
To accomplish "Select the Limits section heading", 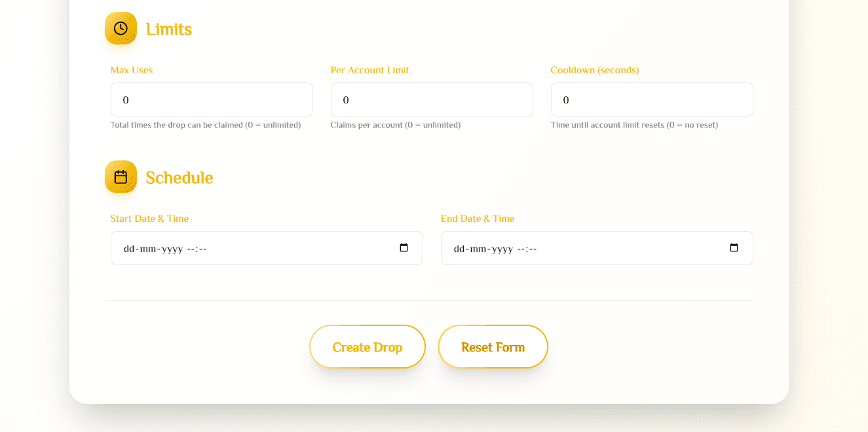I will [168, 29].
